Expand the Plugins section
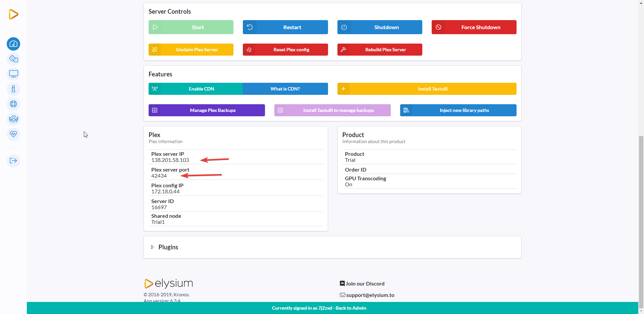Image resolution: width=644 pixels, height=314 pixels. click(x=164, y=247)
